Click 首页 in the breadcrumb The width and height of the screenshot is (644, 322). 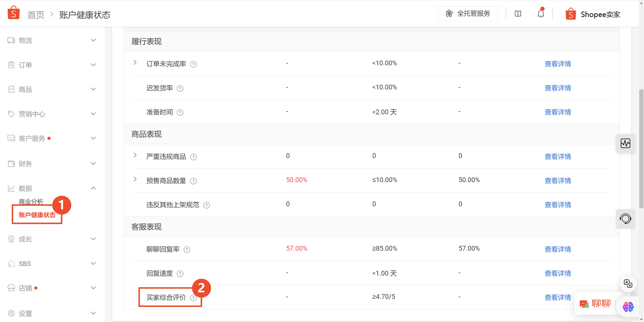[x=36, y=15]
